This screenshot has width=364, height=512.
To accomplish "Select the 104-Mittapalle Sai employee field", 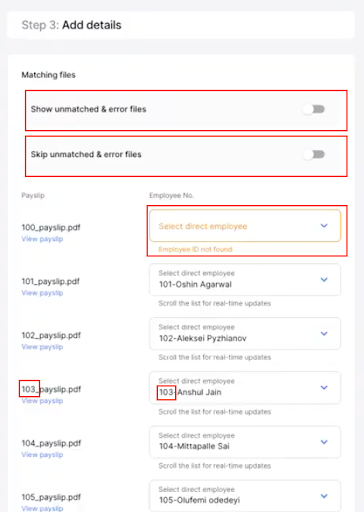I will (x=245, y=442).
